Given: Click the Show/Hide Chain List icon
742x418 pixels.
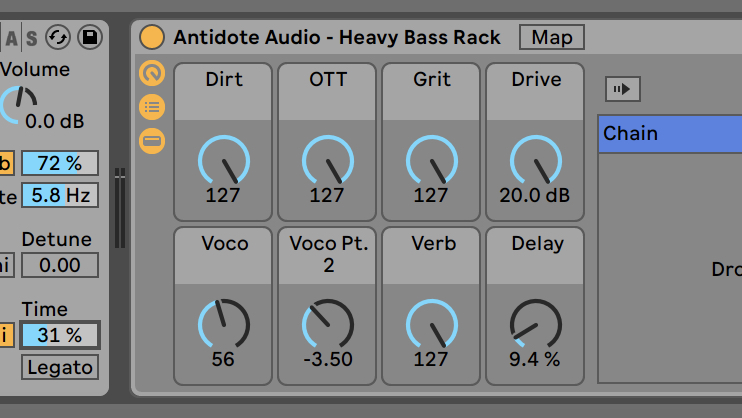Looking at the screenshot, I should 152,107.
